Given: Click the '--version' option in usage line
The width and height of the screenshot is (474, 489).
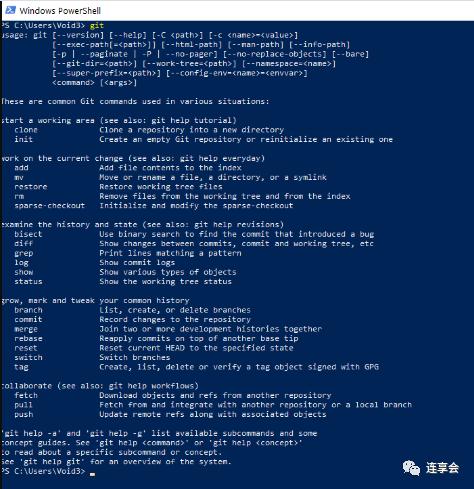Looking at the screenshot, I should (x=78, y=35).
